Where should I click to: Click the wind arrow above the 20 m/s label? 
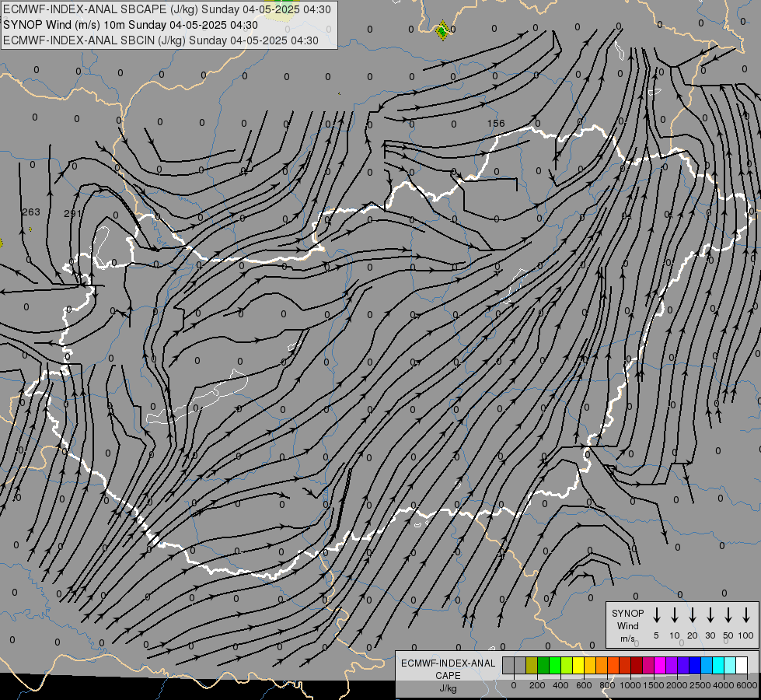(692, 615)
